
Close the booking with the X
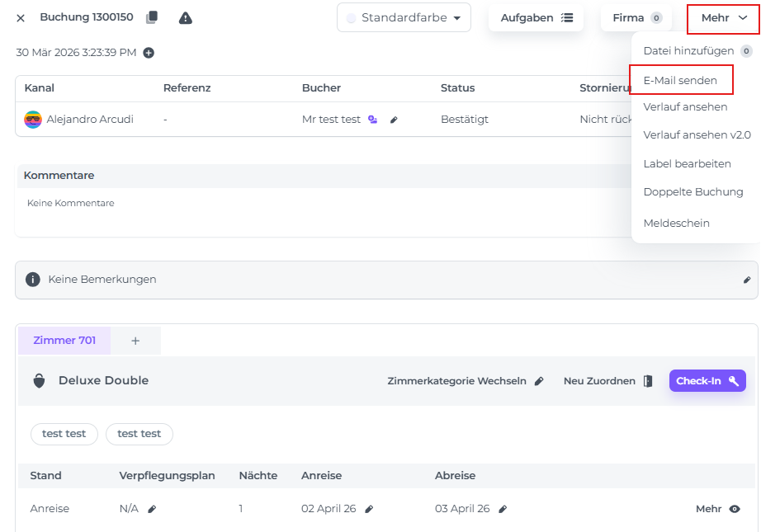click(21, 18)
